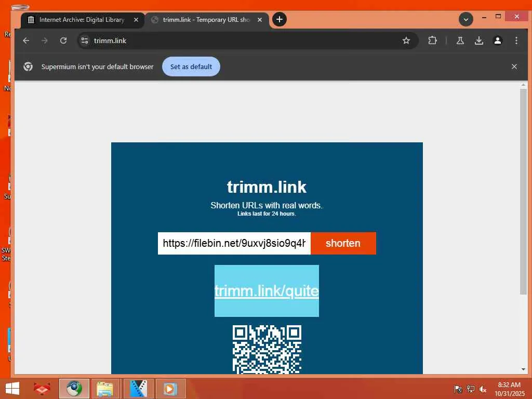This screenshot has height=399, width=532.
Task: Open the trimm.link/quite shortened link
Action: click(267, 291)
